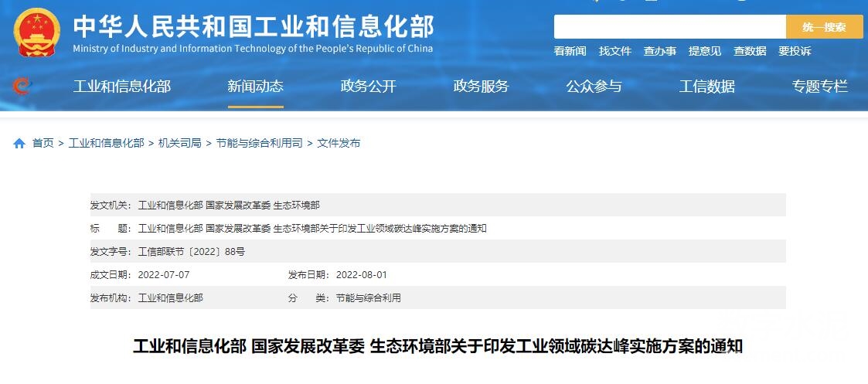
Task: Select the 新闻动态 navigation tab
Action: click(255, 87)
